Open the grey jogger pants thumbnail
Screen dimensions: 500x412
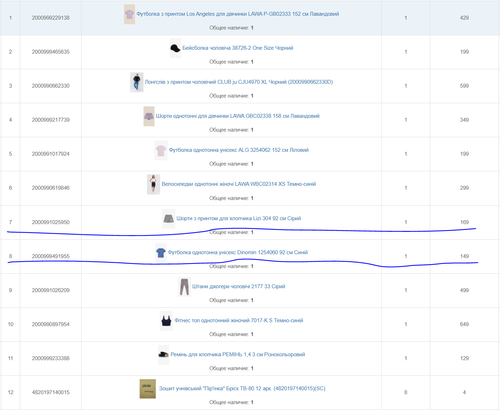coord(184,287)
